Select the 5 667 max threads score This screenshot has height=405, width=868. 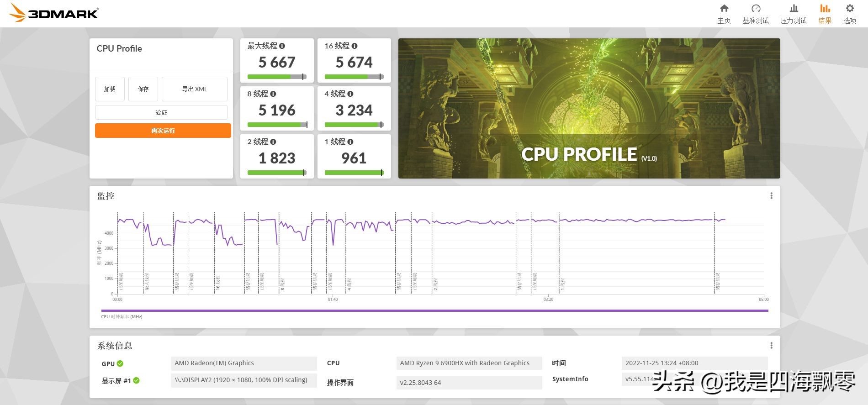coord(277,62)
